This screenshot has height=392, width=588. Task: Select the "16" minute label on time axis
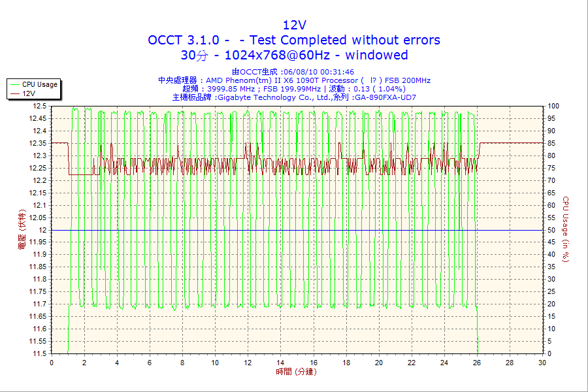314,363
